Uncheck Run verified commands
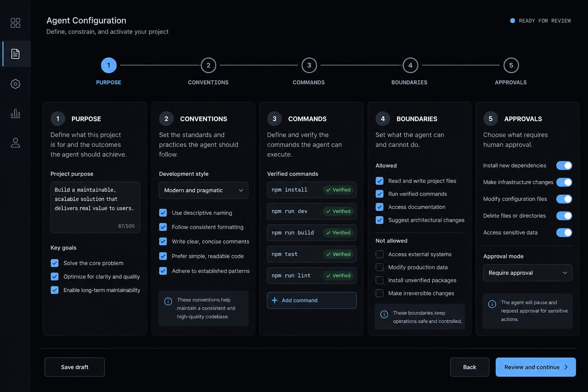Image resolution: width=588 pixels, height=392 pixels. [379, 194]
